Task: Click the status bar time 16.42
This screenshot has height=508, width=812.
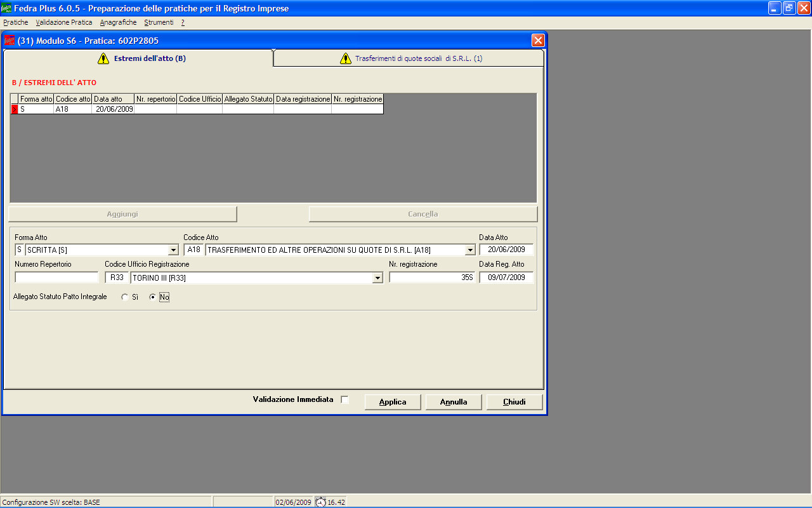Action: 336,502
